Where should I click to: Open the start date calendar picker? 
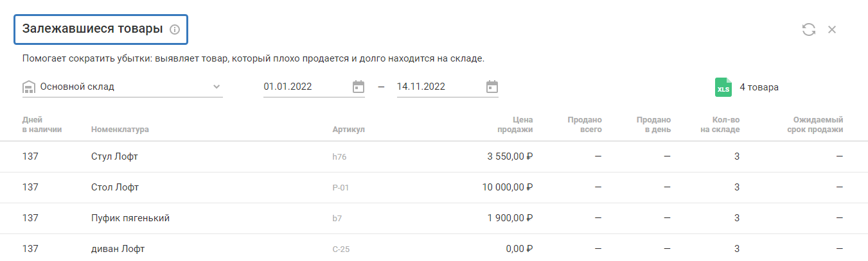[359, 87]
